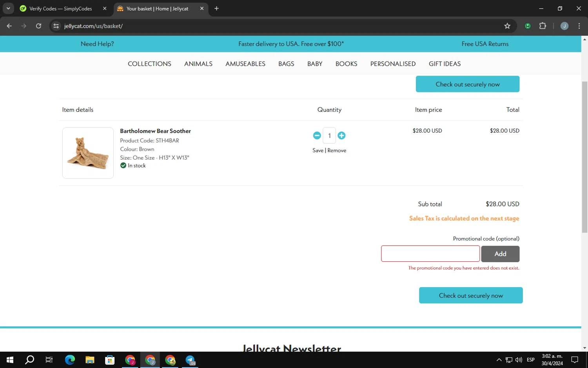The width and height of the screenshot is (588, 368).
Task: Open Task View on the taskbar
Action: click(x=49, y=360)
